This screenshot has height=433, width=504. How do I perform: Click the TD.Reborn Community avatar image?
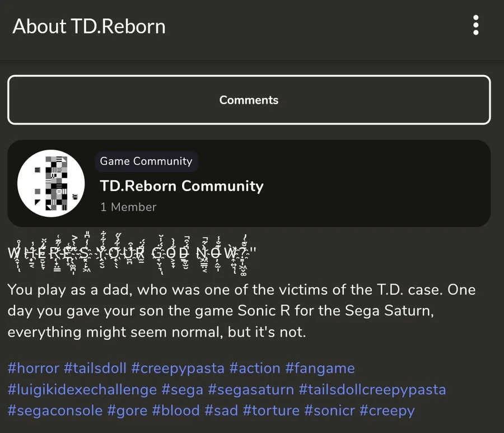tap(51, 183)
